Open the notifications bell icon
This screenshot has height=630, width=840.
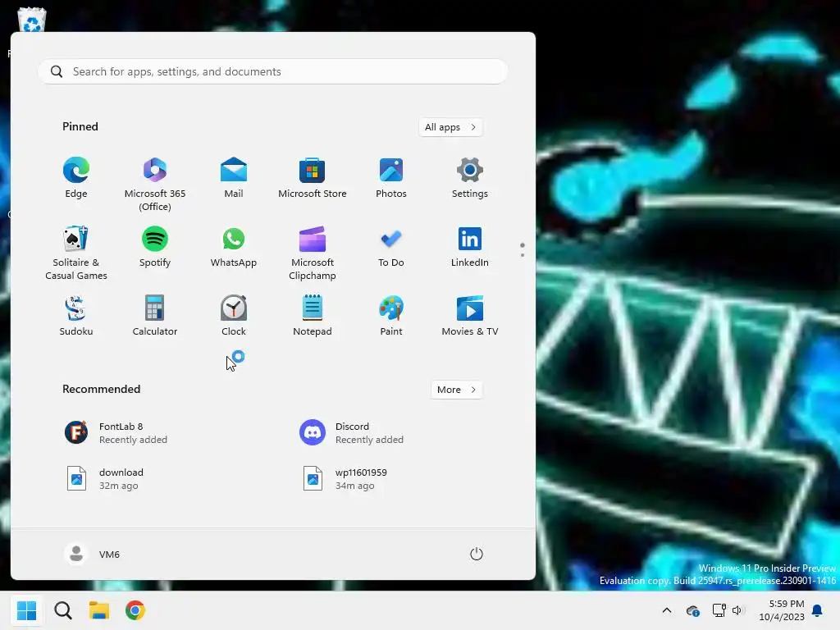pyautogui.click(x=818, y=610)
